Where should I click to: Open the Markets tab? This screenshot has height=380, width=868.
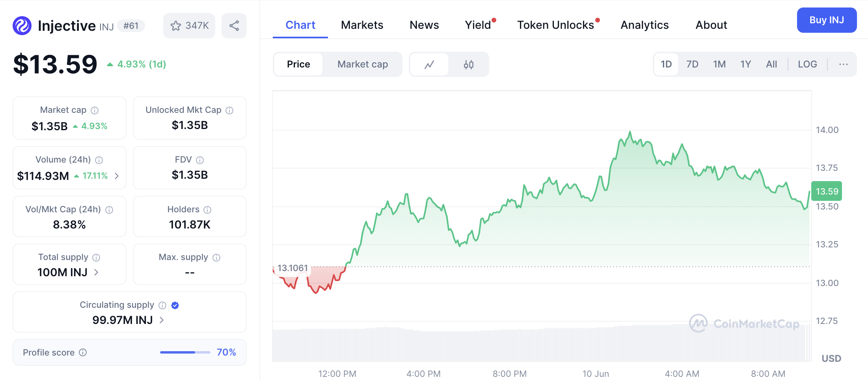[x=362, y=25]
